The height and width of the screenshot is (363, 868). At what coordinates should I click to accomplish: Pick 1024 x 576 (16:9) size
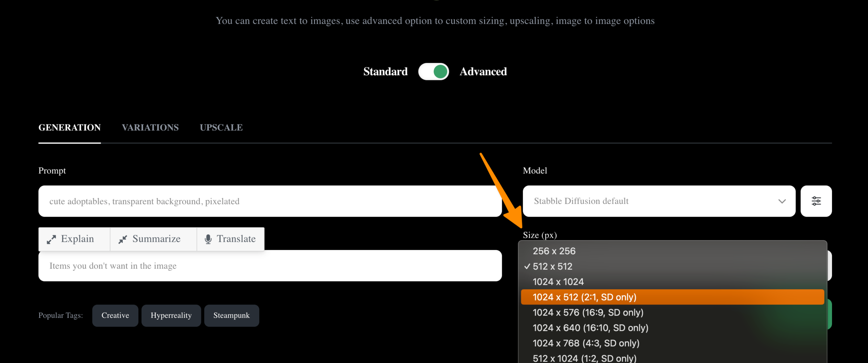(588, 313)
